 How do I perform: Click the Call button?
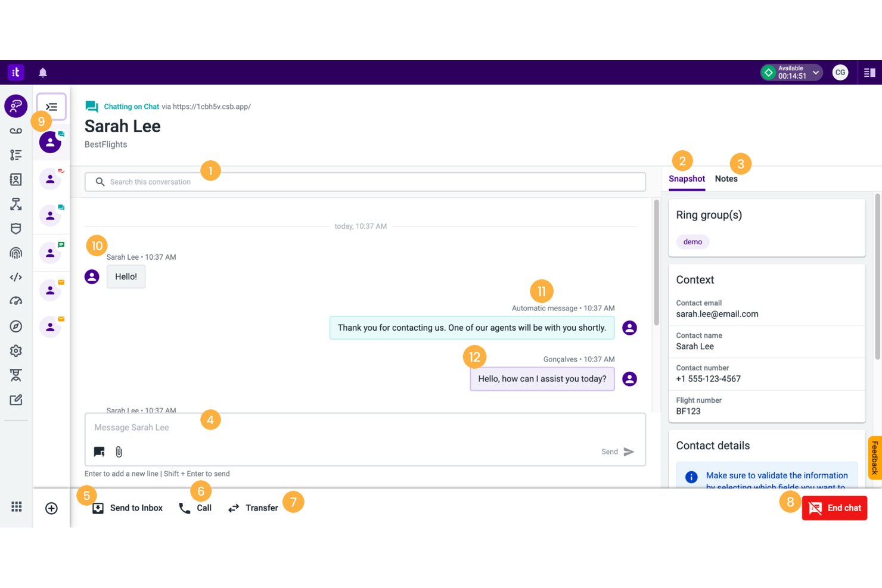point(195,508)
